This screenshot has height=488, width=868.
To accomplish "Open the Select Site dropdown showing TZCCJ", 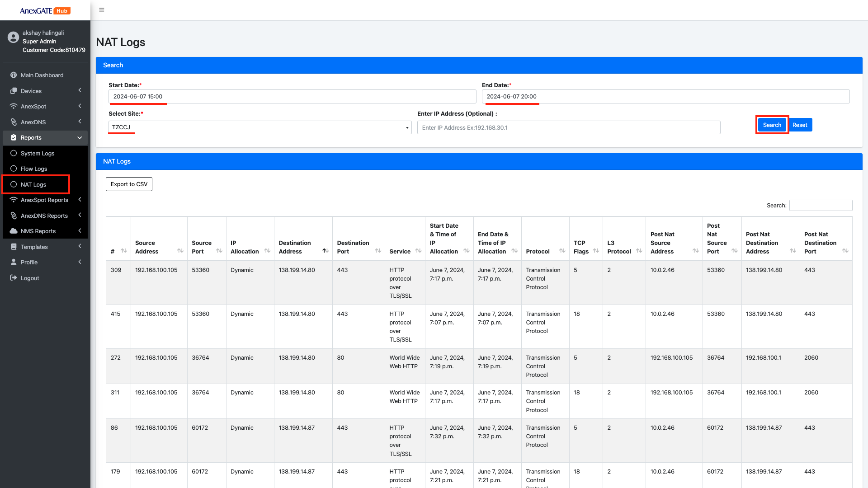I will [260, 127].
